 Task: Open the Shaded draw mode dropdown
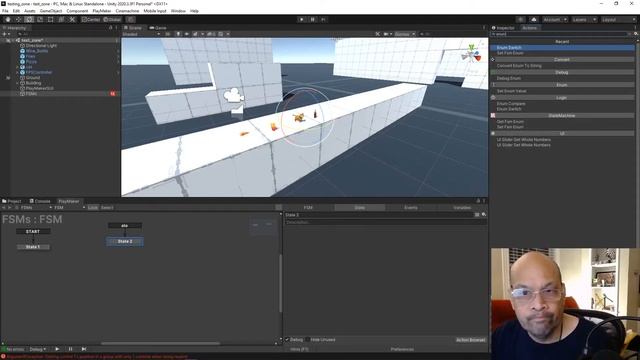141,34
